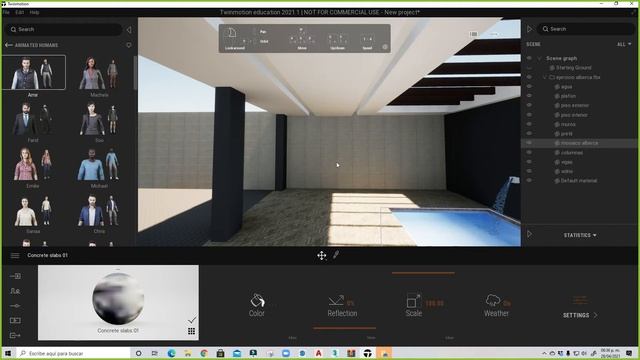The height and width of the screenshot is (360, 640).
Task: Collapse the left library panel arrow
Action: 129,29
